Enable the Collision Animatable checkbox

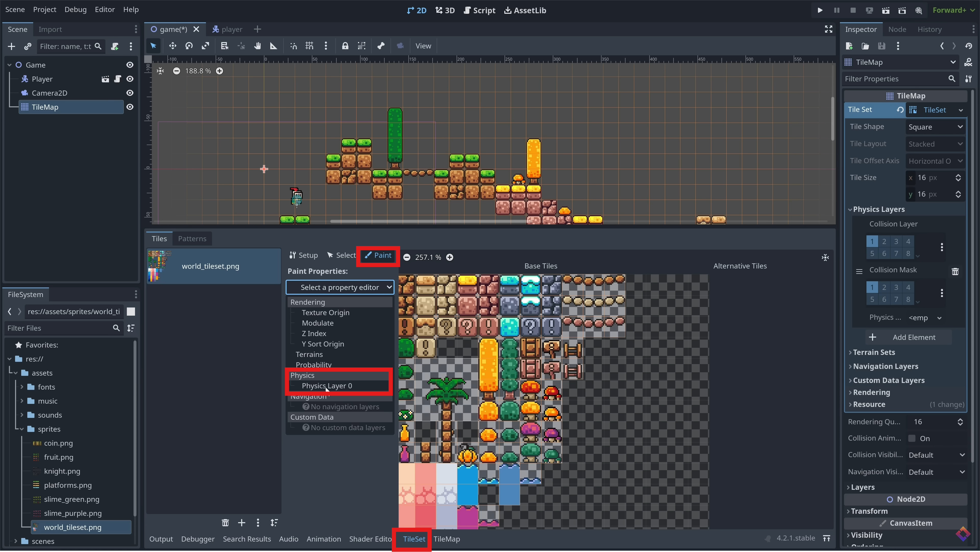(912, 438)
